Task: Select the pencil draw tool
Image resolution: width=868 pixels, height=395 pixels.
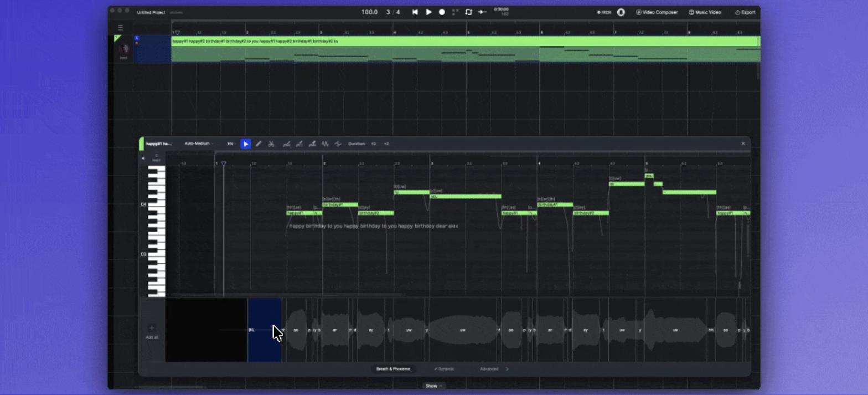Action: coord(259,144)
